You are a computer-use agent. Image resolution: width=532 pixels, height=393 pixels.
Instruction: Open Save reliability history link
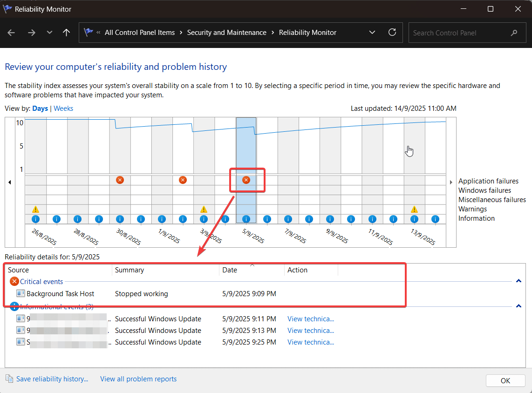tap(52, 379)
